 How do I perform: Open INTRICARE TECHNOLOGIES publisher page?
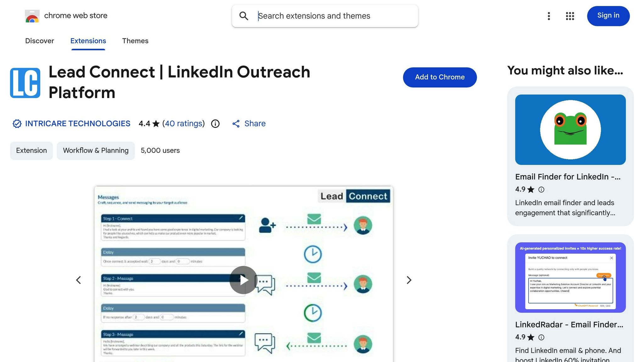77,123
